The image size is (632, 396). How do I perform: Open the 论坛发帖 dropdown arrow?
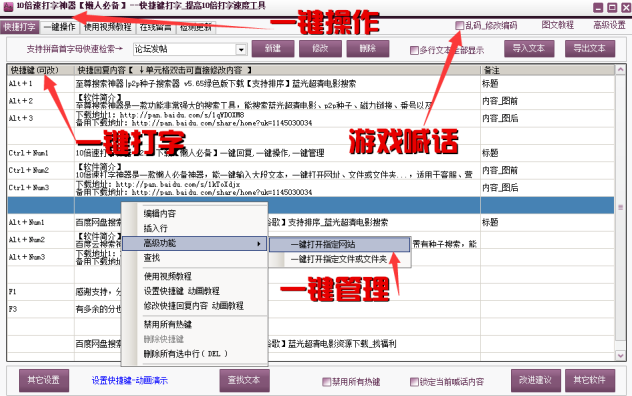click(241, 49)
